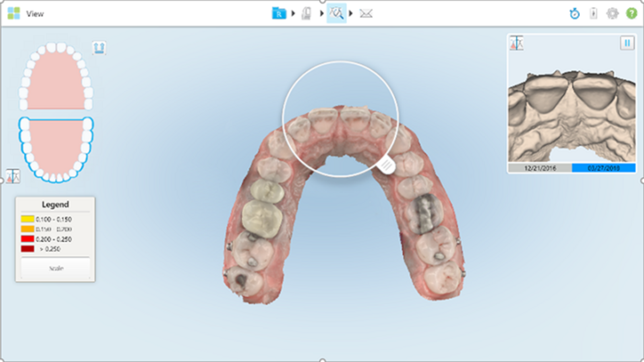Click the magnifier lens drag handle
This screenshot has width=644, height=362.
[x=386, y=165]
